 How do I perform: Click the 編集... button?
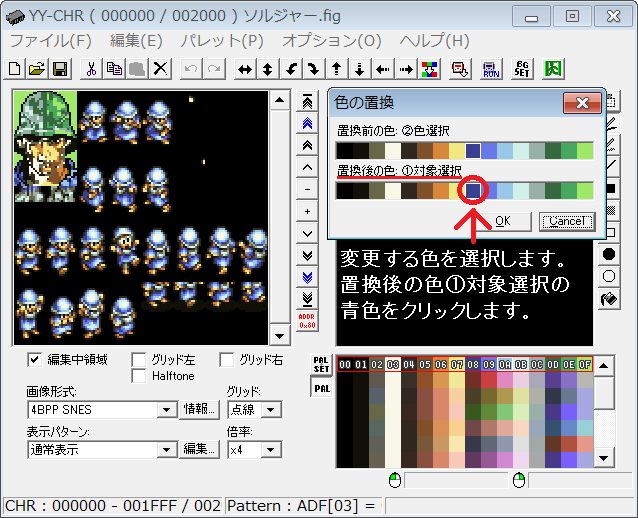click(x=199, y=449)
